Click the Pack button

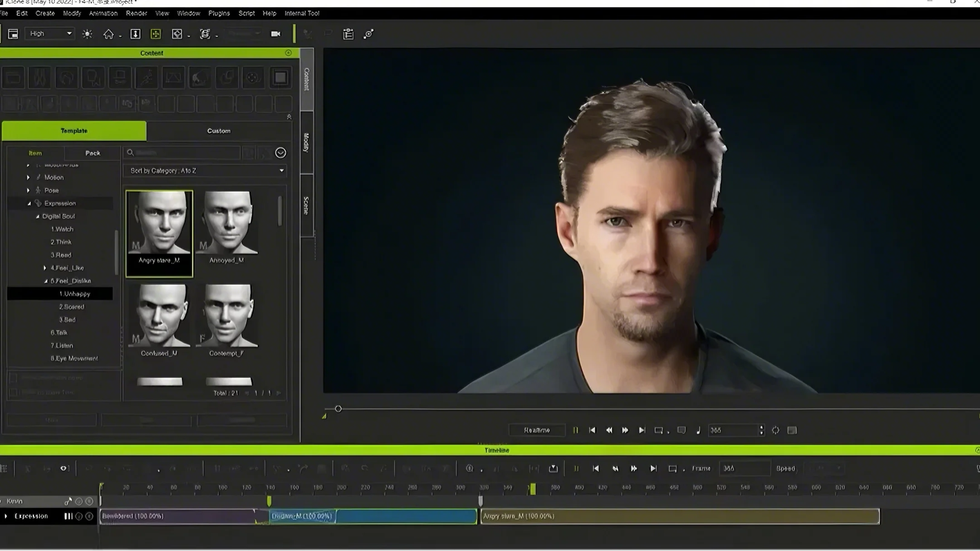(93, 153)
